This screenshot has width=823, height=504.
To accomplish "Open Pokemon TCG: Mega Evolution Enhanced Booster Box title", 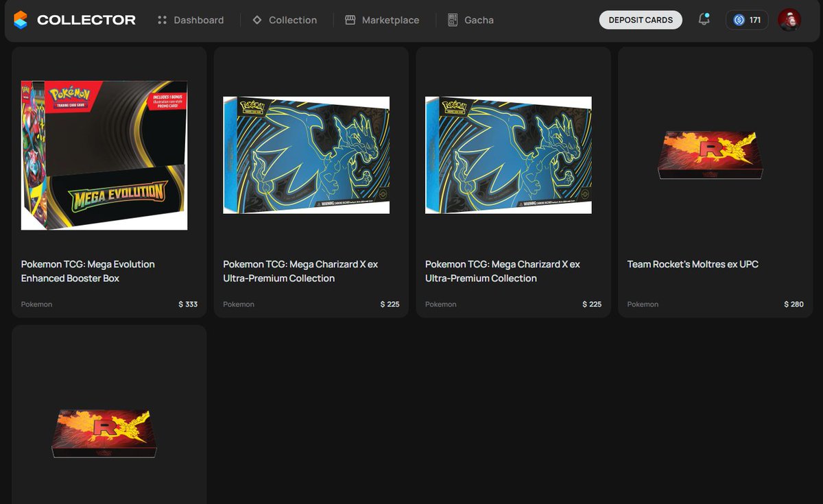I will [88, 271].
